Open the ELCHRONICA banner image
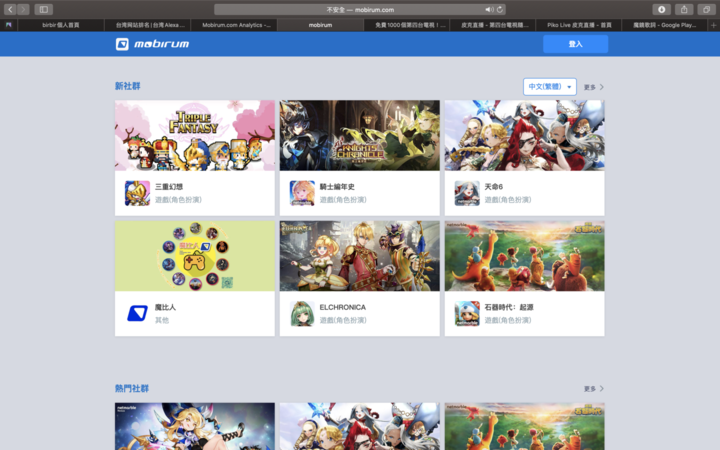The image size is (720, 450). [x=360, y=256]
